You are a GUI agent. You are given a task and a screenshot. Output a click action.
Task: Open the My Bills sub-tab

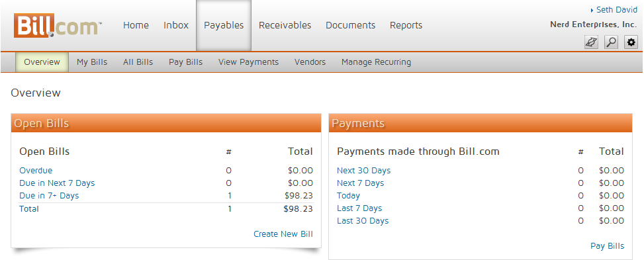click(x=92, y=62)
